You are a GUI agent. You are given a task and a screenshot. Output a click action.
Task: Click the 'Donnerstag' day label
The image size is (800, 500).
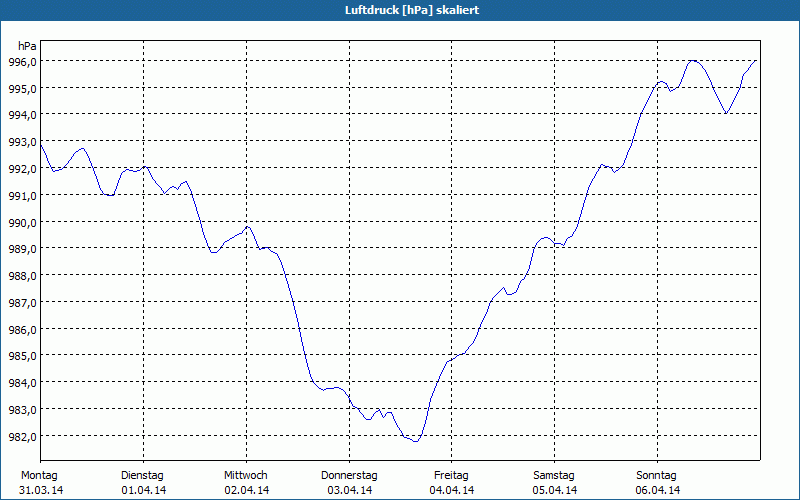pyautogui.click(x=349, y=476)
